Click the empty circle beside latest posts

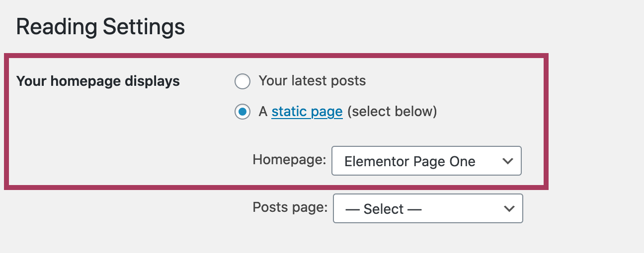(242, 81)
